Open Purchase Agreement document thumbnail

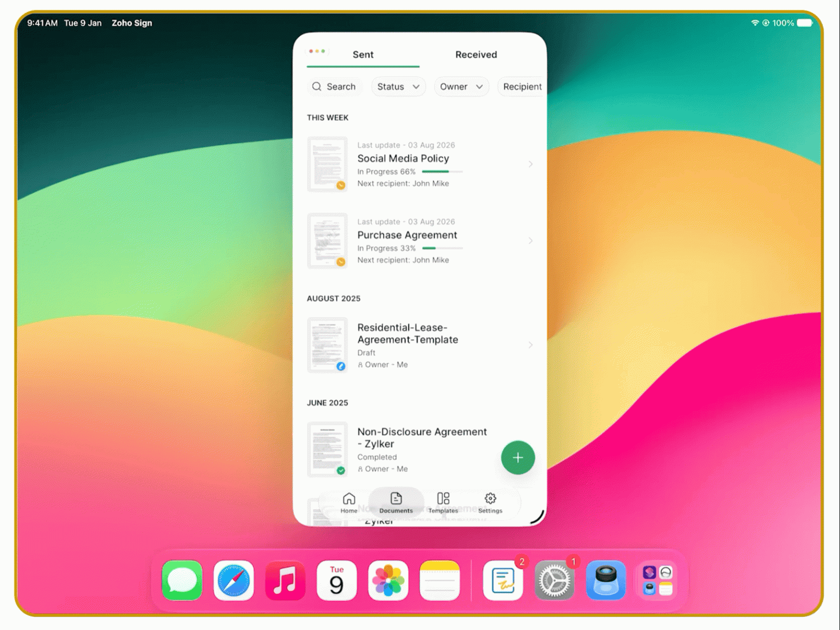327,241
